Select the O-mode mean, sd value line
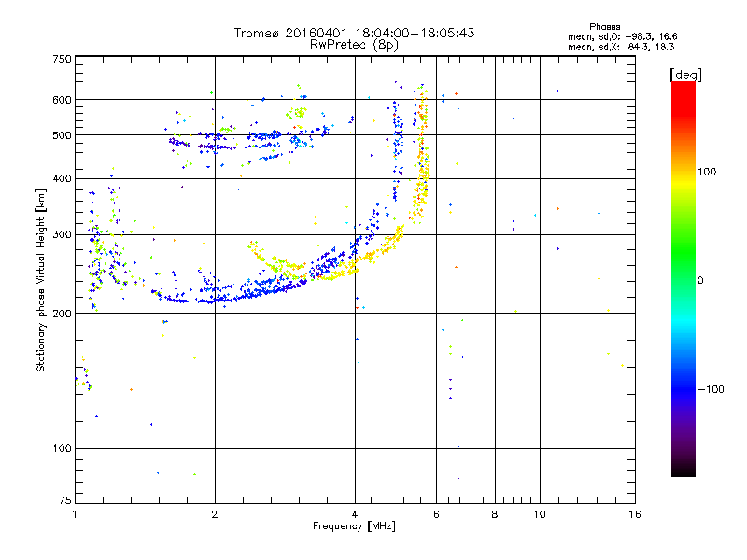Viewport: 747px width, 560px height. pyautogui.click(x=621, y=36)
